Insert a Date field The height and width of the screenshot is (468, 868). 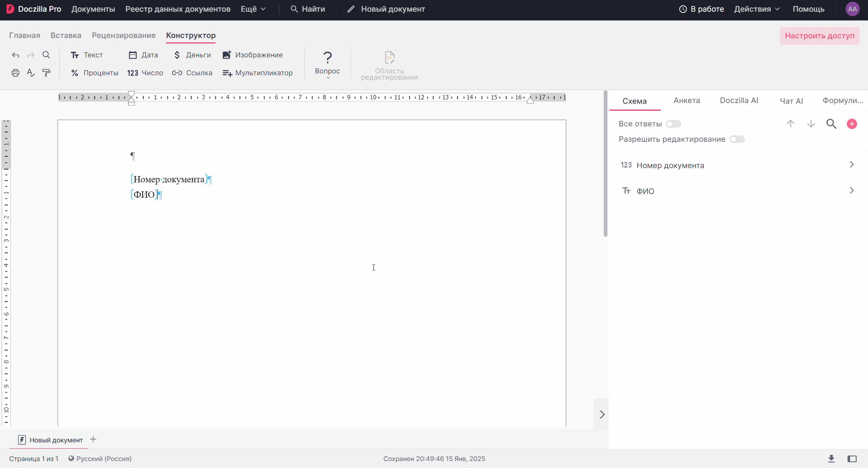pyautogui.click(x=143, y=55)
